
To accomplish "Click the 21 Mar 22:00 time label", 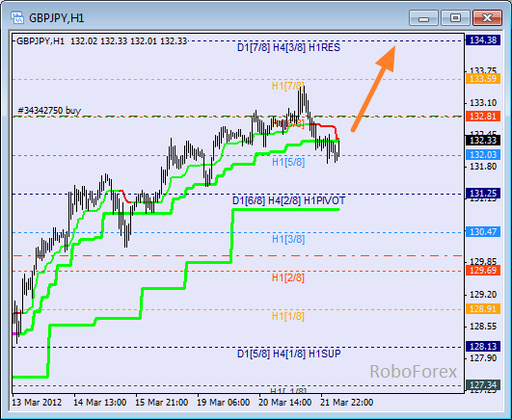I will [346, 403].
